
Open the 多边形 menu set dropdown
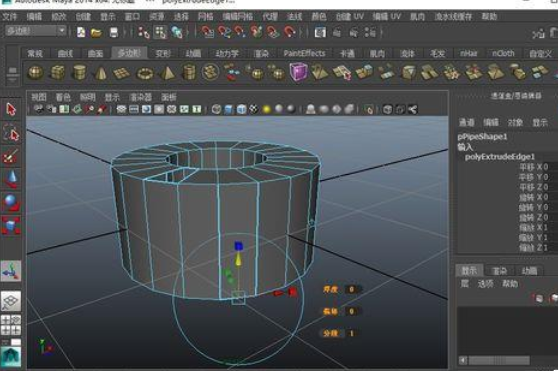click(x=35, y=31)
